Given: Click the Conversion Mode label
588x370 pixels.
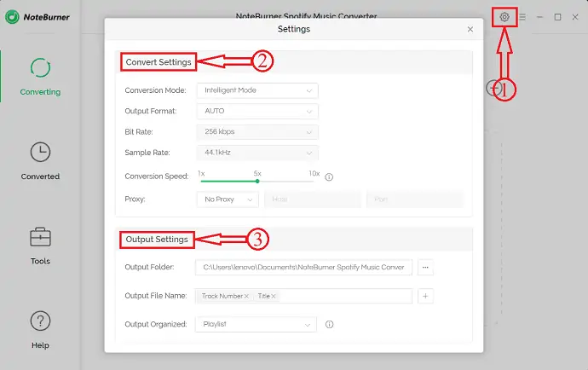Looking at the screenshot, I should pyautogui.click(x=155, y=90).
